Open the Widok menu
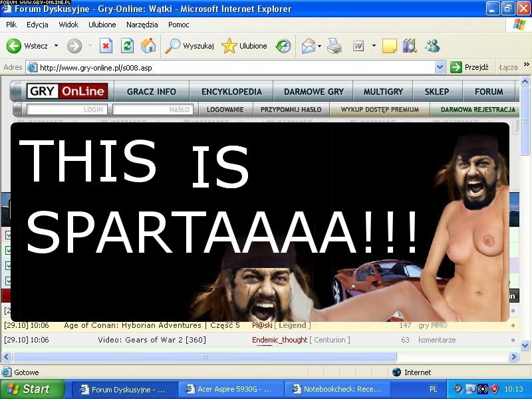 (68, 25)
